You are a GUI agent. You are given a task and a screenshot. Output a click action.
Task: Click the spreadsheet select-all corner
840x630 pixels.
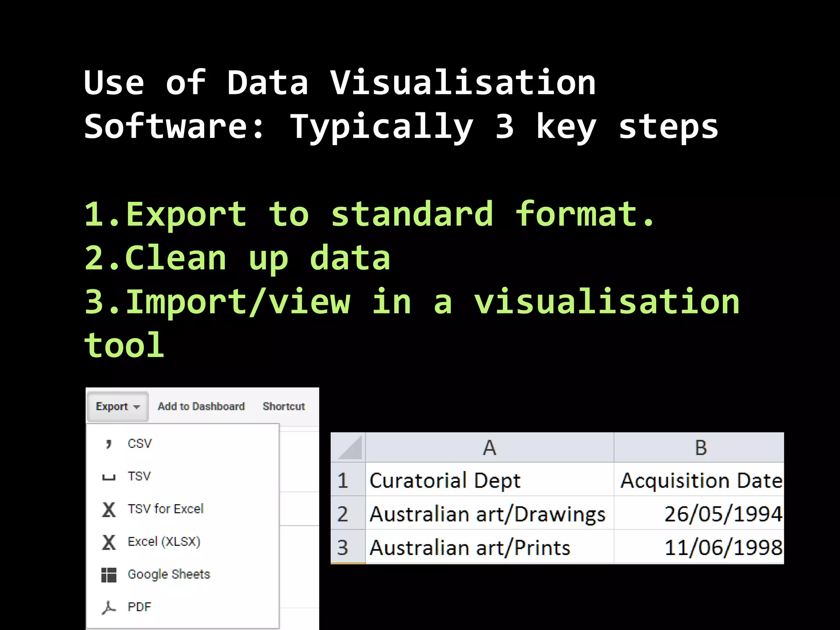coord(348,447)
